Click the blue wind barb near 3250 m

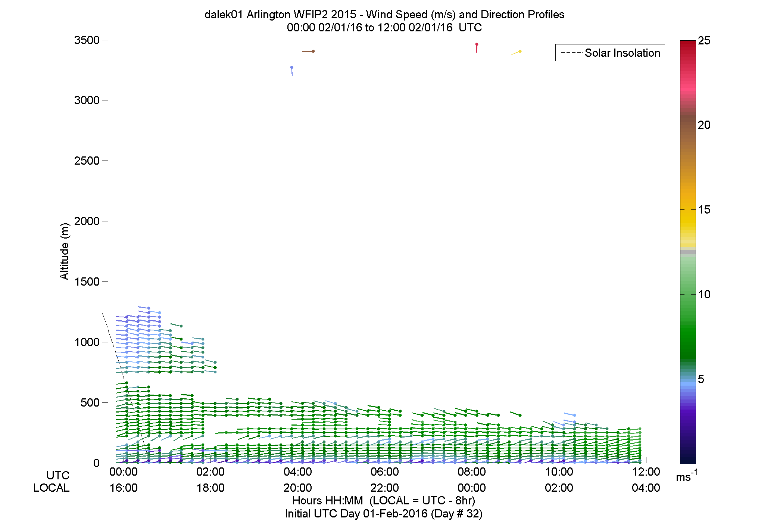click(292, 71)
